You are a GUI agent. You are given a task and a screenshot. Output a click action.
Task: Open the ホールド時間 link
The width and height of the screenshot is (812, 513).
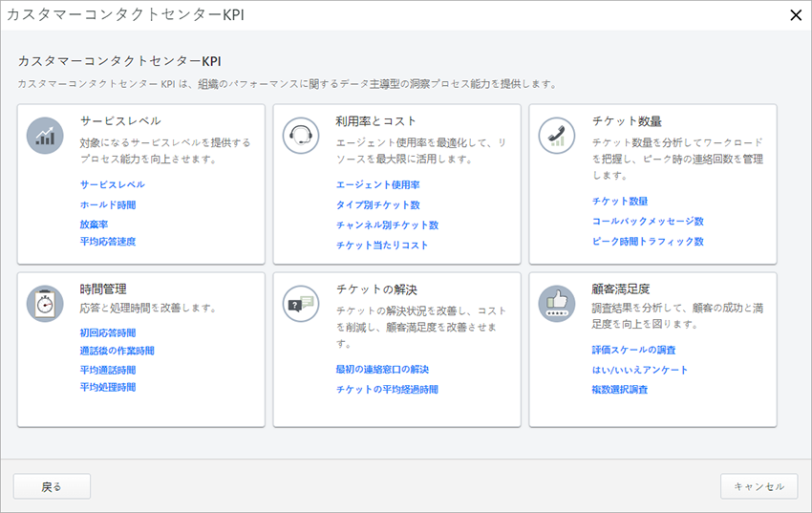coord(108,204)
